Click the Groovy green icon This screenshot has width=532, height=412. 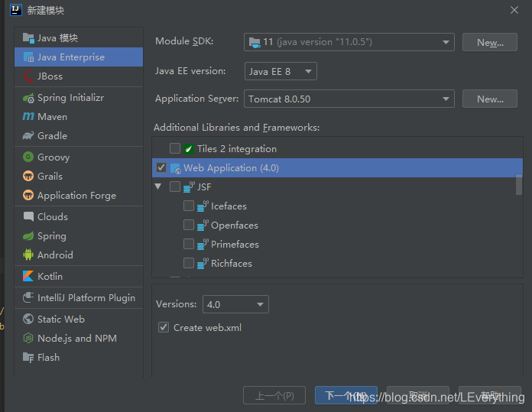tap(28, 157)
